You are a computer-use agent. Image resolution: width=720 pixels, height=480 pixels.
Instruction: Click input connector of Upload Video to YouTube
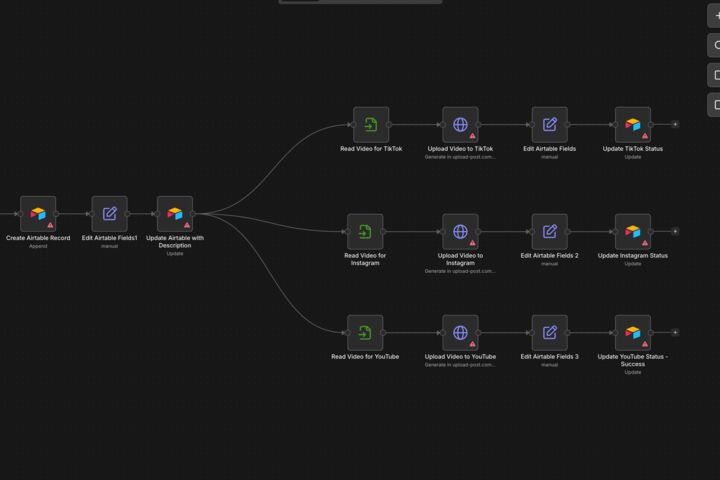click(443, 333)
